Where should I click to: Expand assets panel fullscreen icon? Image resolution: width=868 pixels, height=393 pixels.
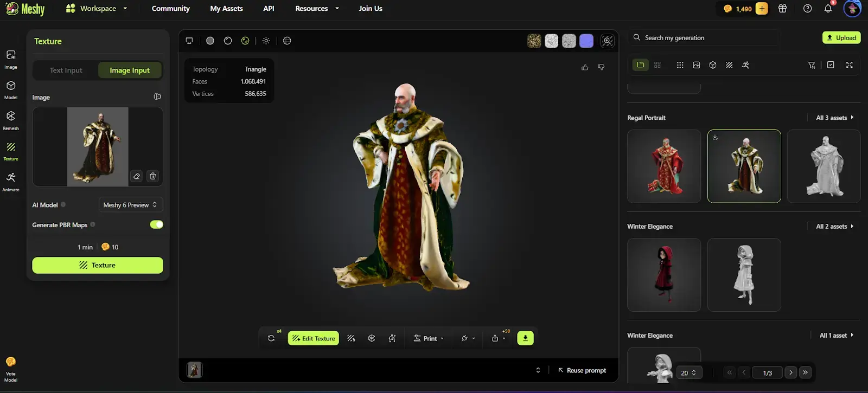[x=849, y=65]
